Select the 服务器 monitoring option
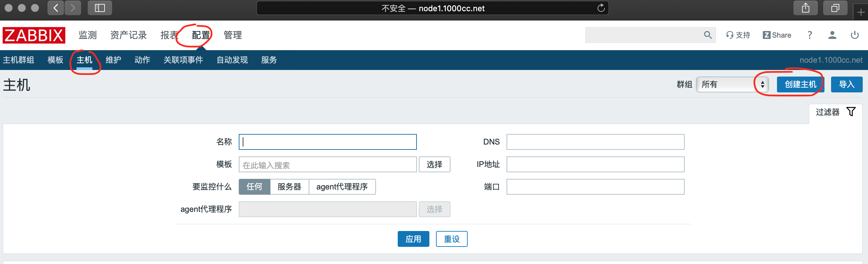Screen dimensions: 868x264 [x=289, y=186]
